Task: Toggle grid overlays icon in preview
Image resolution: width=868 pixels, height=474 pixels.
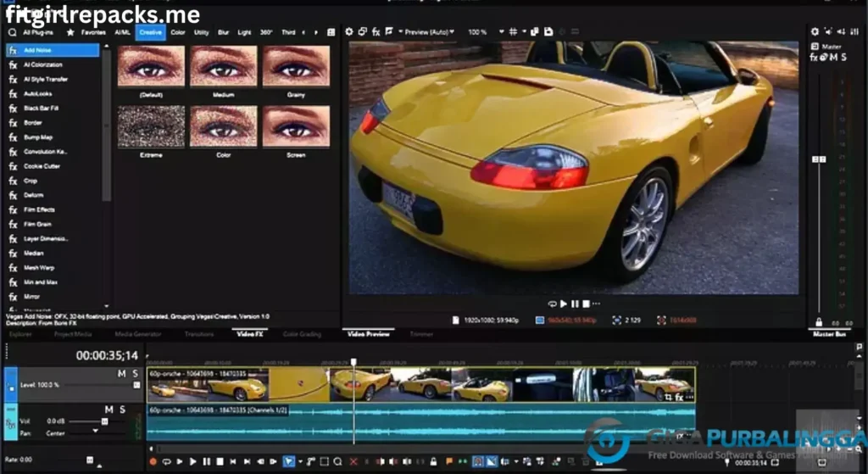Action: coord(513,32)
